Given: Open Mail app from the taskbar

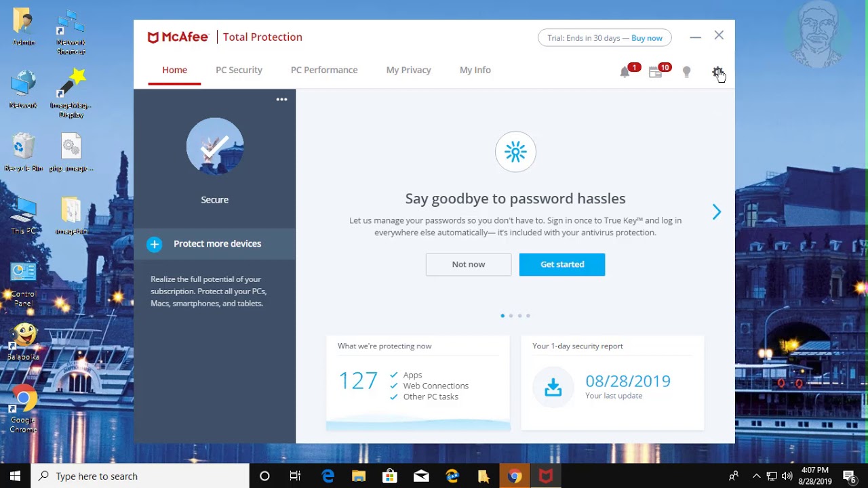Looking at the screenshot, I should tap(421, 476).
